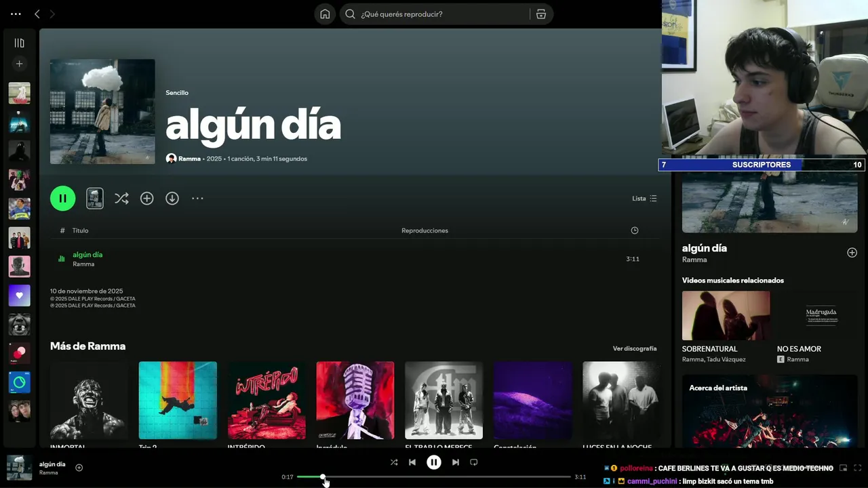Open the 'Ver discografía' link
This screenshot has height=488, width=868.
635,348
